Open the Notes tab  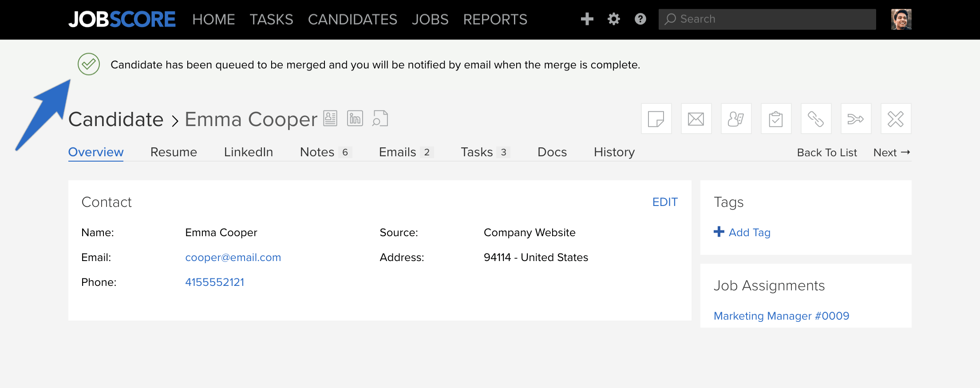326,152
